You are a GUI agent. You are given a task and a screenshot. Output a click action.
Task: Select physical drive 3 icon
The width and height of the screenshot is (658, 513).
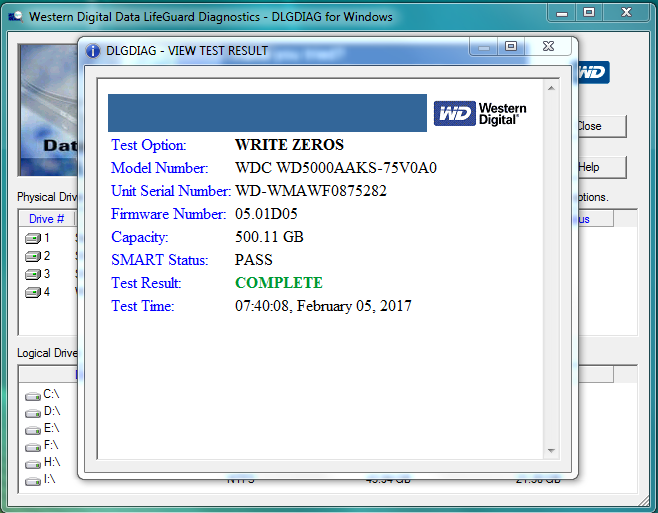pos(33,274)
